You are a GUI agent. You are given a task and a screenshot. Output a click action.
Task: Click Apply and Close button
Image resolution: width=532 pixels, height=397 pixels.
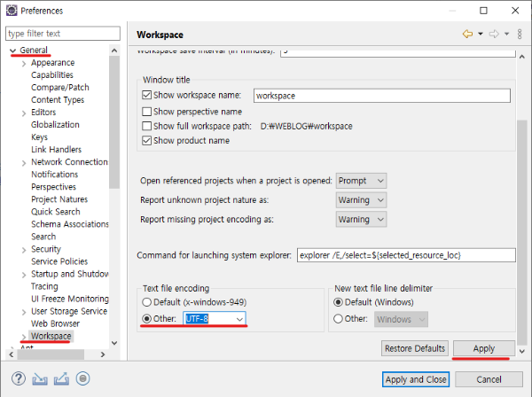point(416,379)
